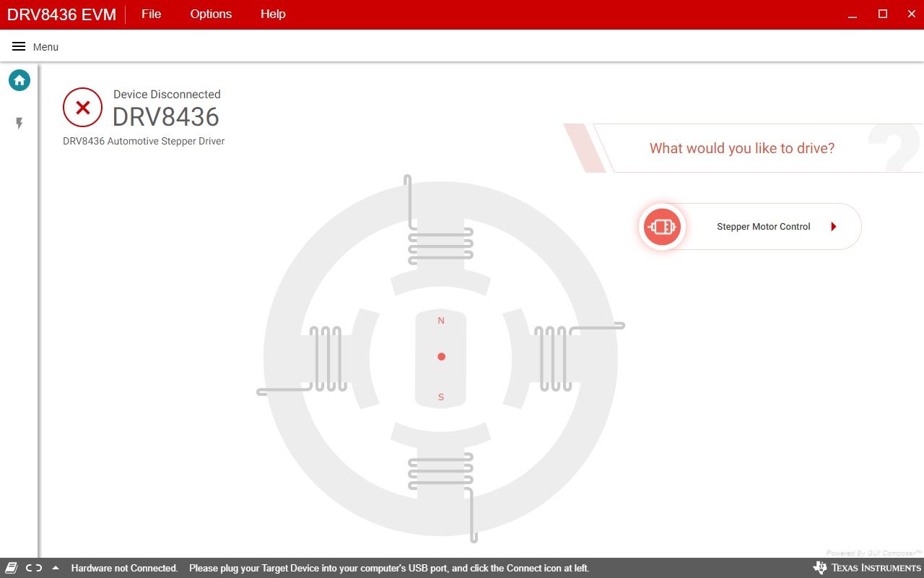Open the book icon in status bar

12,568
